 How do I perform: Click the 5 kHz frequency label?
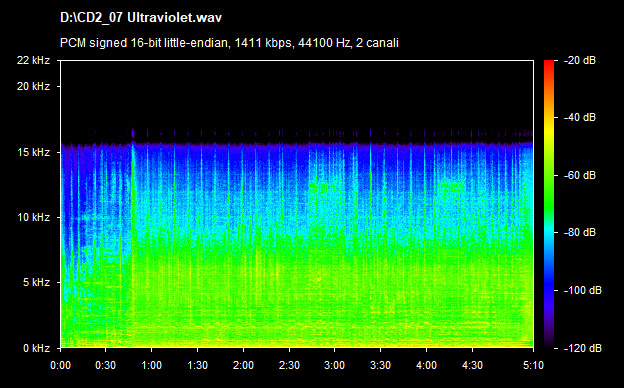[x=36, y=283]
